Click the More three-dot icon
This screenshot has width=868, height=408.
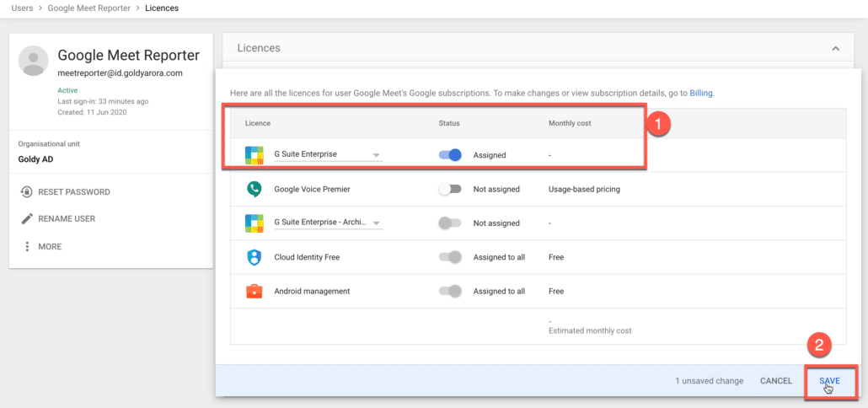tap(27, 246)
